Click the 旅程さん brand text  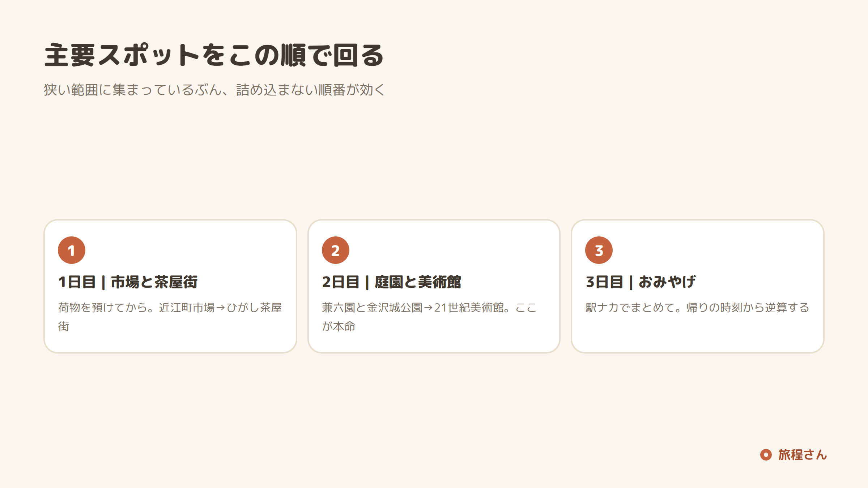(x=803, y=455)
